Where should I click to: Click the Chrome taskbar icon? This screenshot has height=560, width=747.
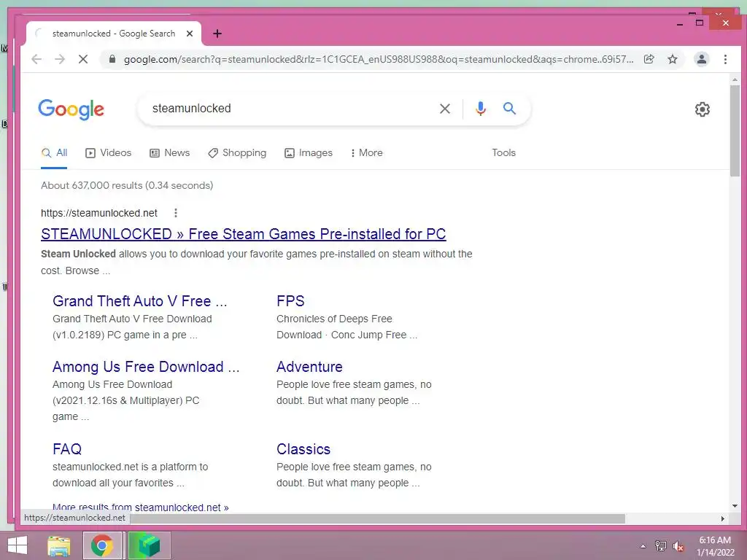coord(102,545)
